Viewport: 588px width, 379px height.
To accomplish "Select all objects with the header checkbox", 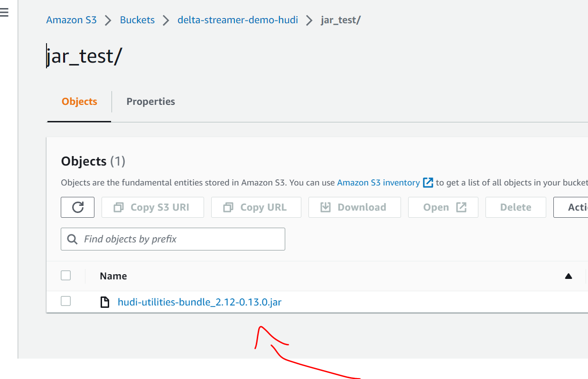I will 66,275.
